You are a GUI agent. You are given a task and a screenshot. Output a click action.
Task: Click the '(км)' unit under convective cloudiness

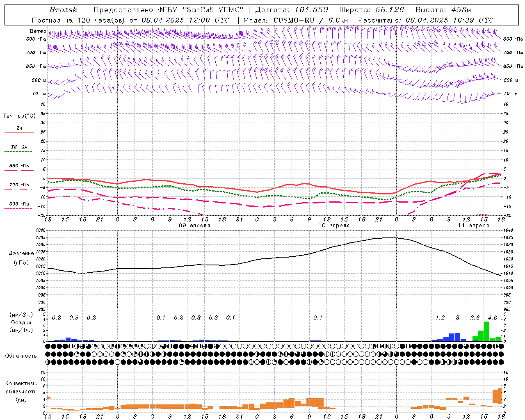coord(21,399)
